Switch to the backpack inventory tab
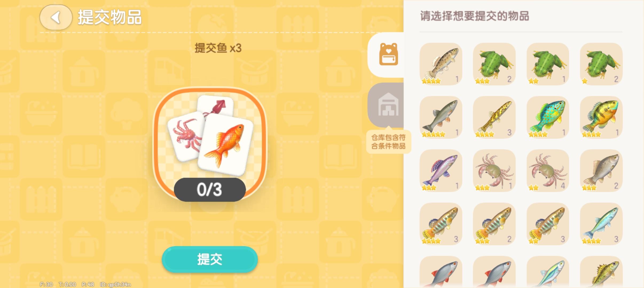 click(388, 55)
